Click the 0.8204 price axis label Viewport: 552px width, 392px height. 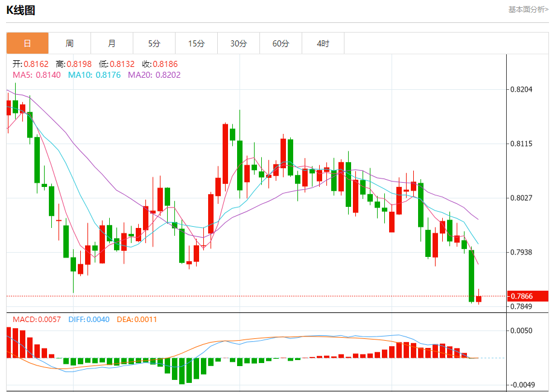click(521, 89)
